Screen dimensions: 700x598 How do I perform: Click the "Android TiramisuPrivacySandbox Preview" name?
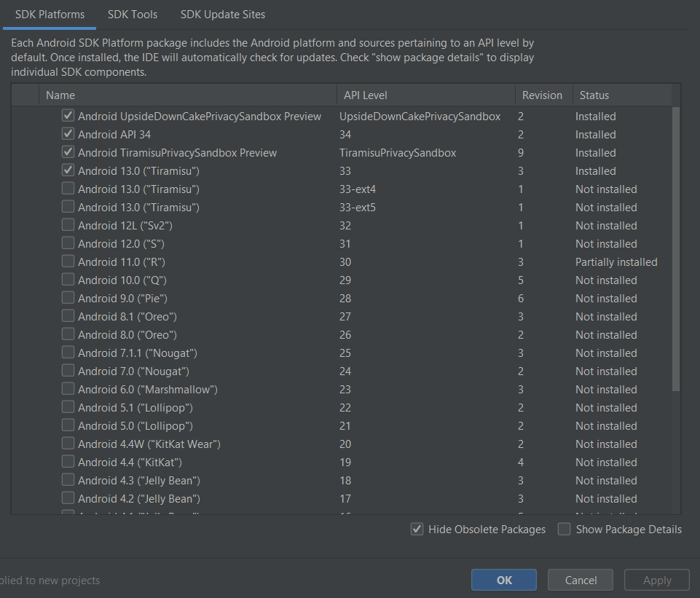177,153
